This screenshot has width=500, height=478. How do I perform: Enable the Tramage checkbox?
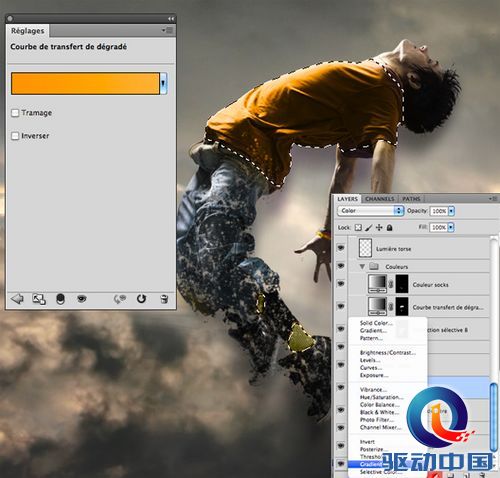pyautogui.click(x=15, y=113)
